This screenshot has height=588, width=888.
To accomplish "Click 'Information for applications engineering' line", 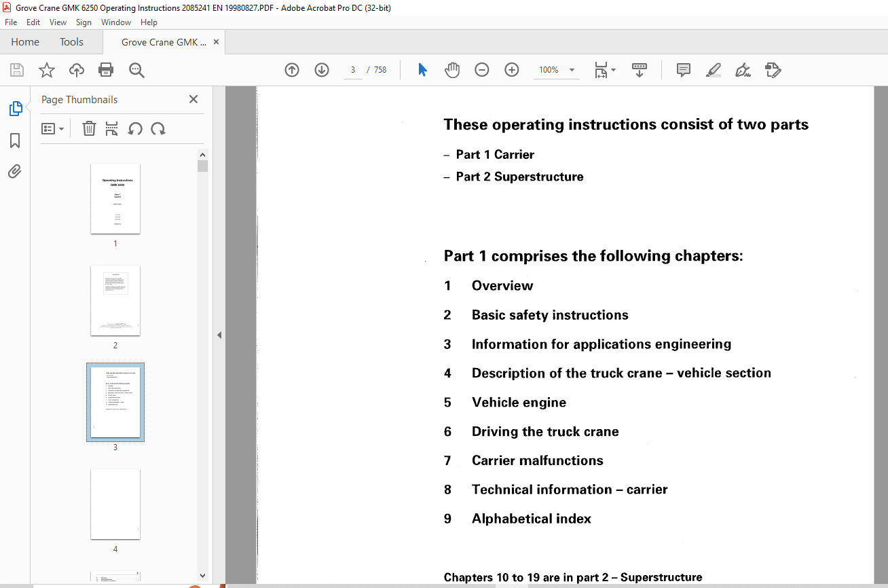I will click(602, 344).
